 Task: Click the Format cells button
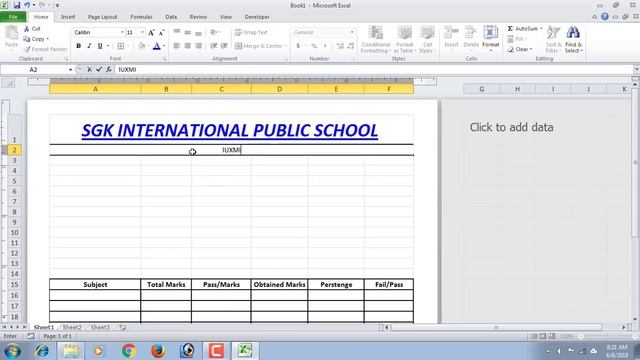pyautogui.click(x=491, y=39)
